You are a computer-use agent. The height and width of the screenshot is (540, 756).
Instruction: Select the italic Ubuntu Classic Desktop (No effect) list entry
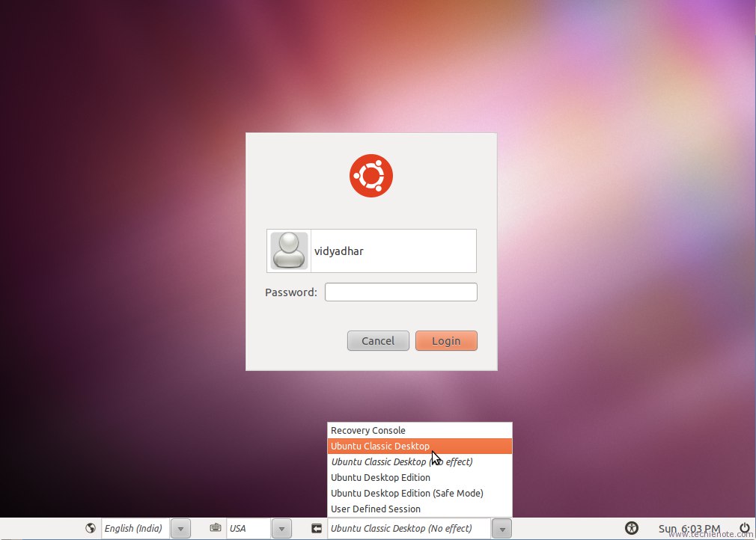pos(419,461)
